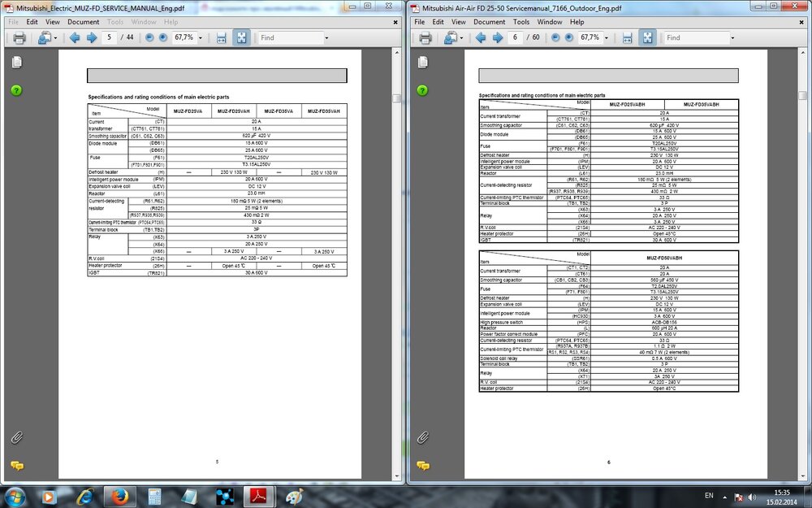Screen dimensions: 812x508
Task: Zoom out in the left PDF window
Action: 149,38
